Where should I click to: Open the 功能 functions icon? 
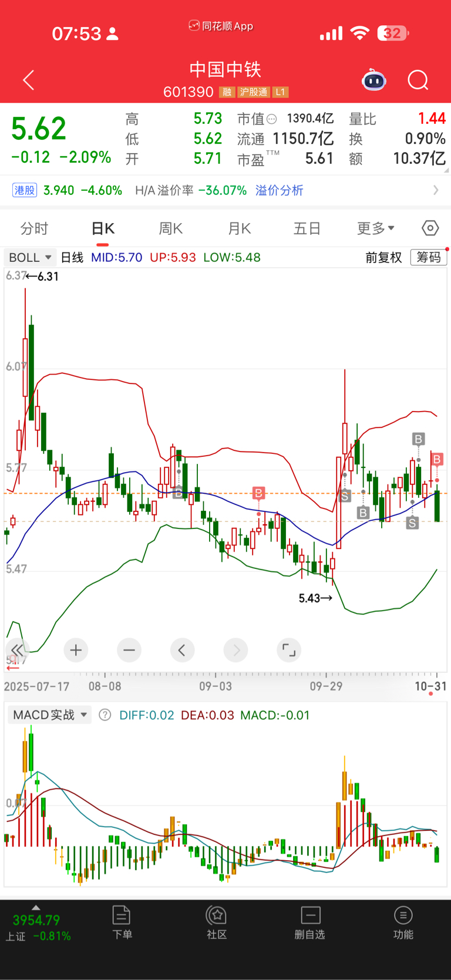pyautogui.click(x=403, y=922)
